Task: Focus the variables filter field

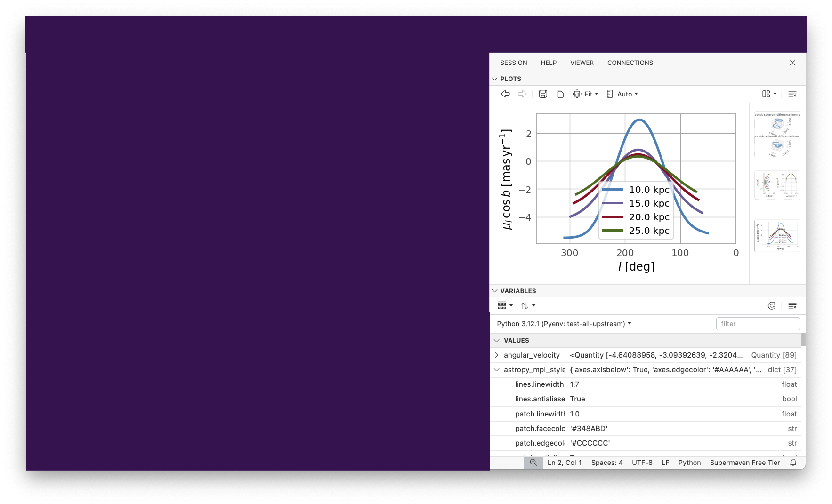Action: click(758, 324)
